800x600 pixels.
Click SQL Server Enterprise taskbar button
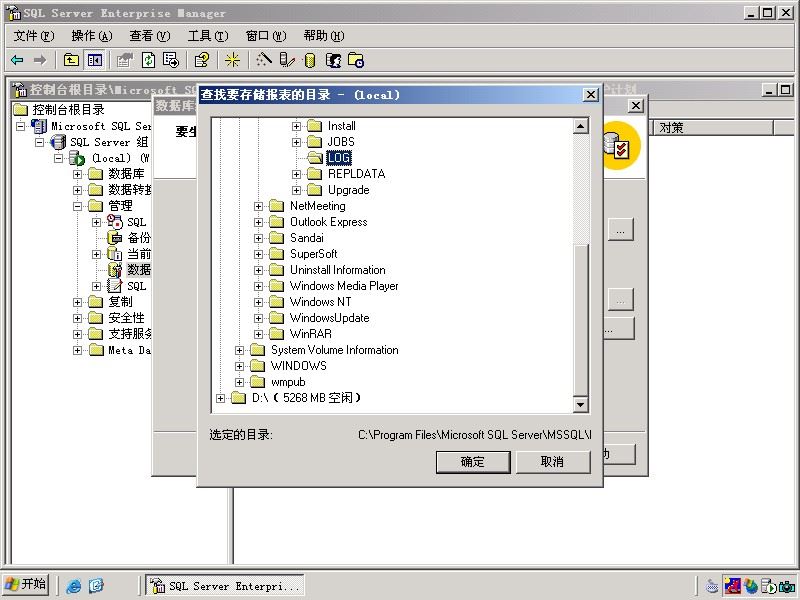(x=225, y=586)
